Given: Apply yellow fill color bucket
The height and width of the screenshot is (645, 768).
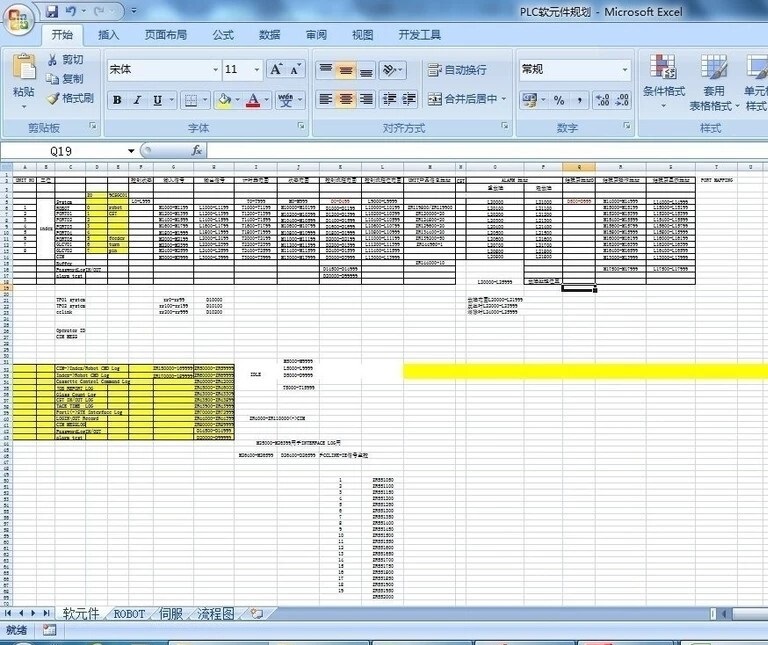Looking at the screenshot, I should tap(224, 100).
